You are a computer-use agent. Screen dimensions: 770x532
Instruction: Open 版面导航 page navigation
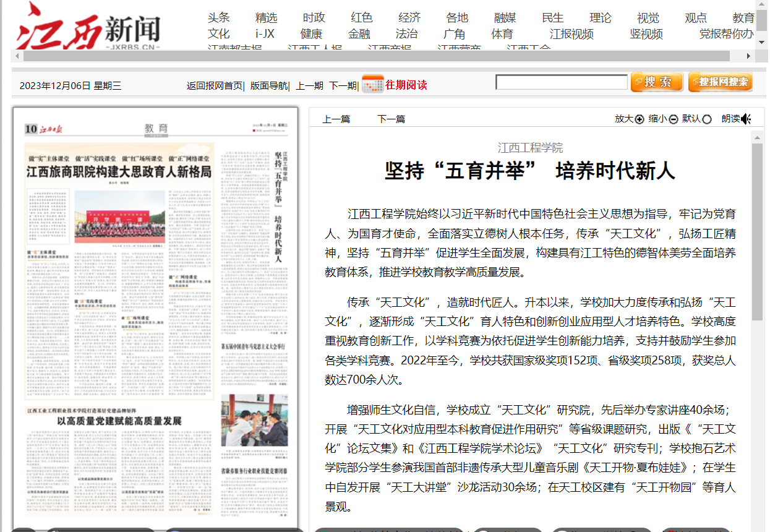tap(268, 86)
